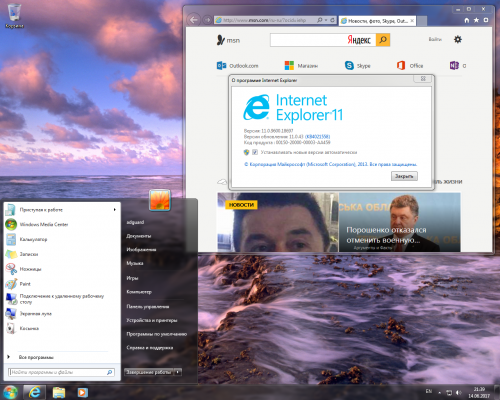This screenshot has height=400, width=500.
Task: Launch Windows Media Center from Start menu
Action: coord(62,224)
